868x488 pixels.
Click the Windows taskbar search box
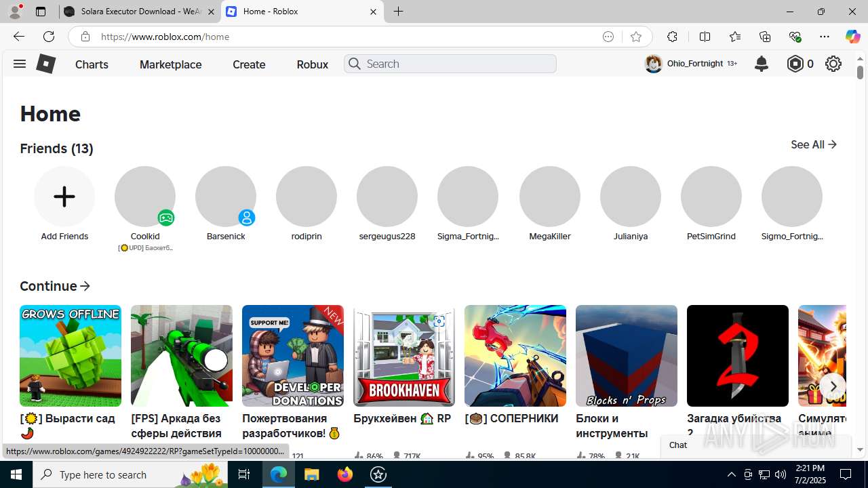coord(131,474)
